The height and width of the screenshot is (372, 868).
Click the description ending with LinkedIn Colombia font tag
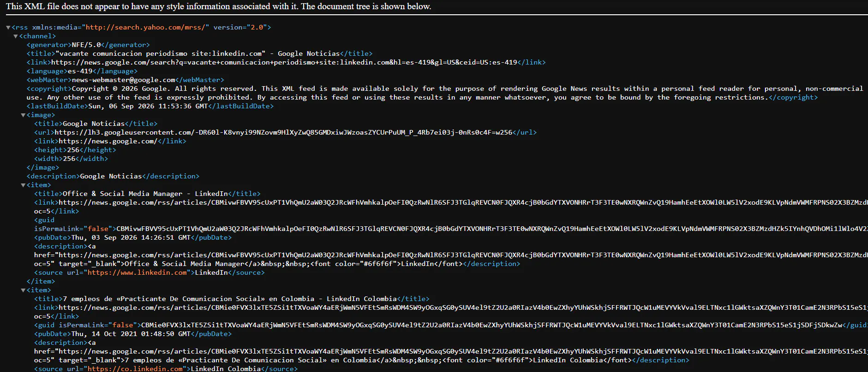pos(451,352)
